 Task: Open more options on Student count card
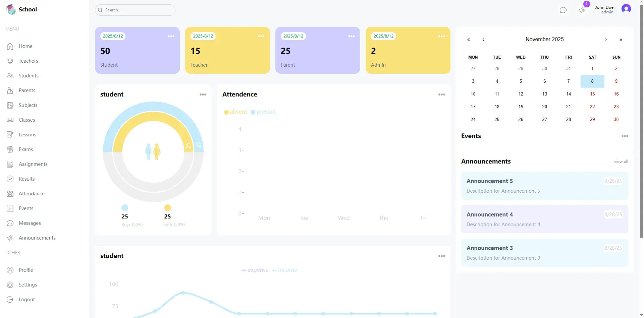[171, 36]
